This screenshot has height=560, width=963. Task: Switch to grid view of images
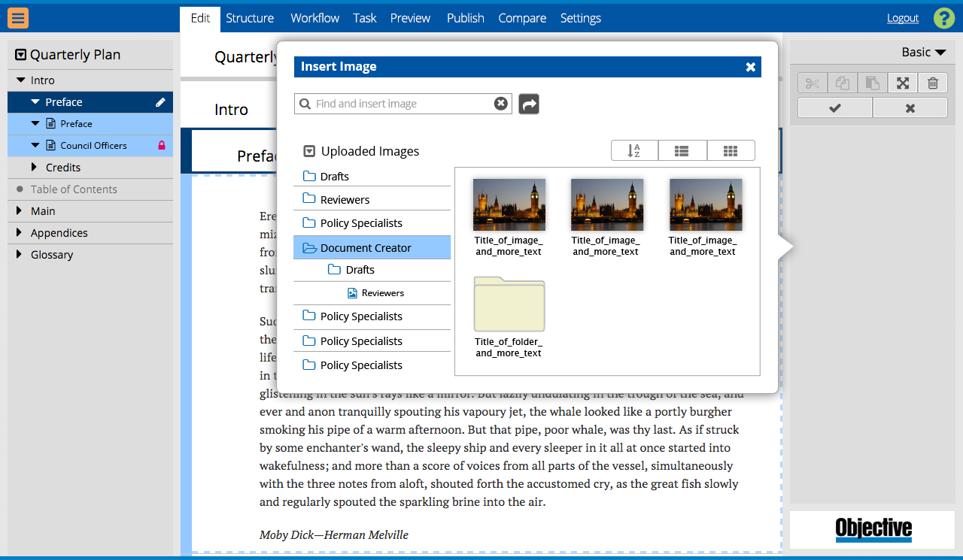731,150
